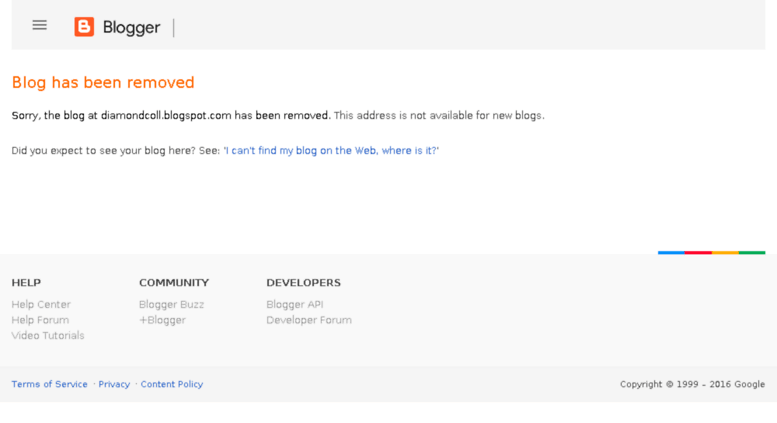The width and height of the screenshot is (777, 423).
Task: Open the +Blogger community link
Action: [x=162, y=320]
